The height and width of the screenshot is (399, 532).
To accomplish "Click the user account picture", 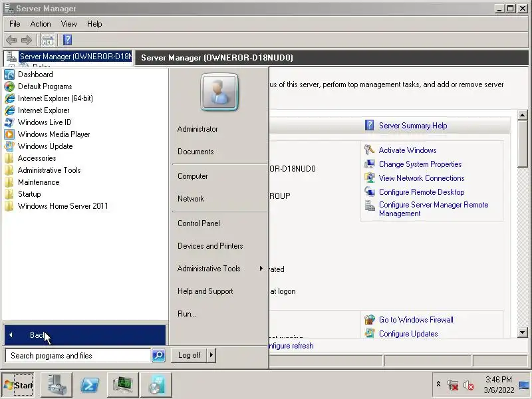I will pos(219,92).
